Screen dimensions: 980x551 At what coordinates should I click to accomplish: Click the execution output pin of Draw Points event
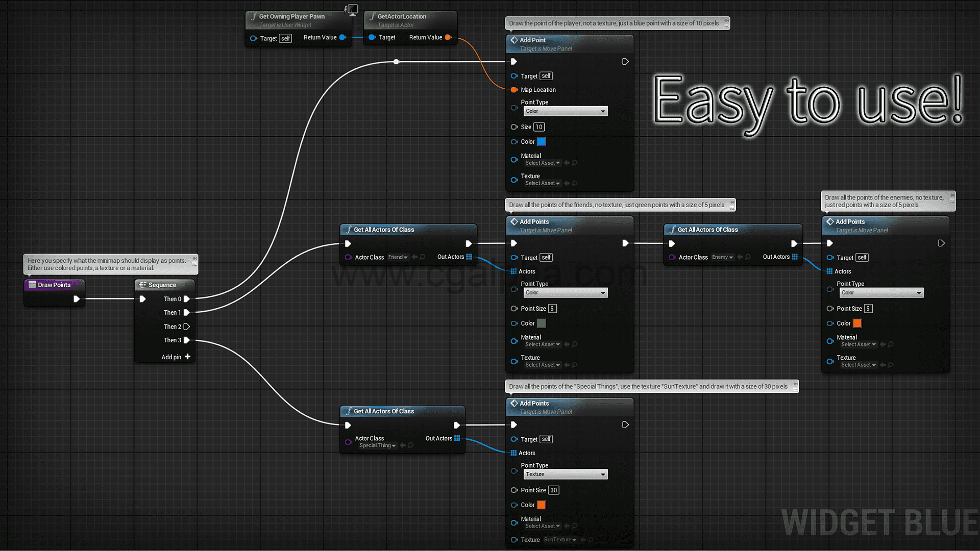77,299
